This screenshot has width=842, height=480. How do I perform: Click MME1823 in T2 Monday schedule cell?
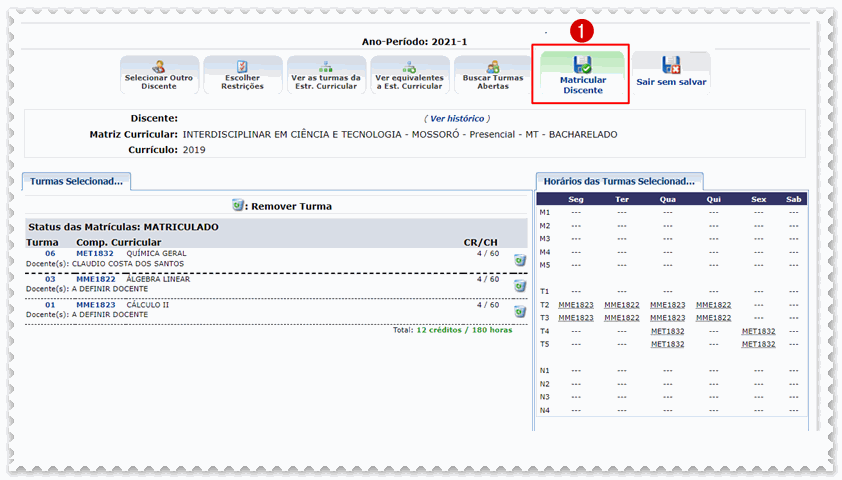coord(575,304)
